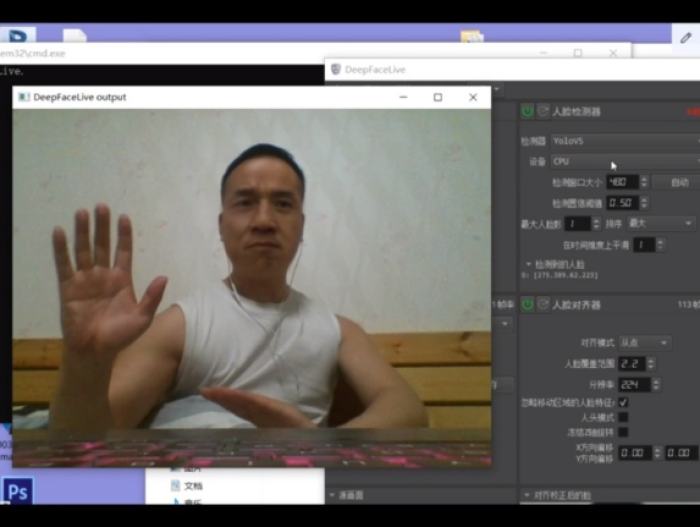Open the sort-by dropdown in face detector
Viewport: 700px width, 527px height.
tap(661, 223)
